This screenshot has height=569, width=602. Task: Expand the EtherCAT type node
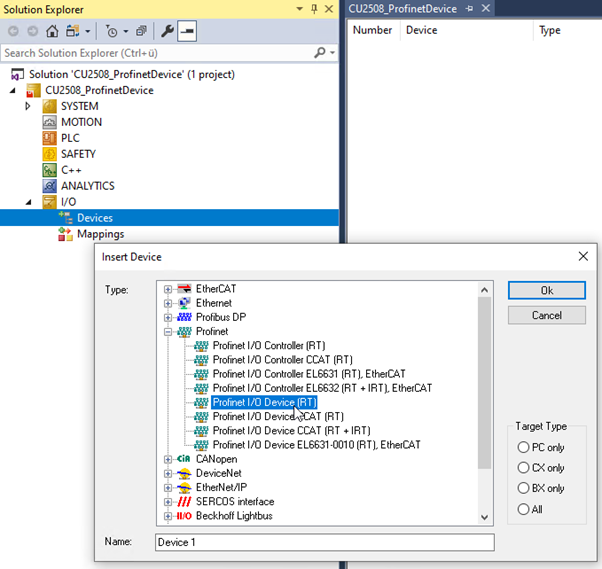168,289
